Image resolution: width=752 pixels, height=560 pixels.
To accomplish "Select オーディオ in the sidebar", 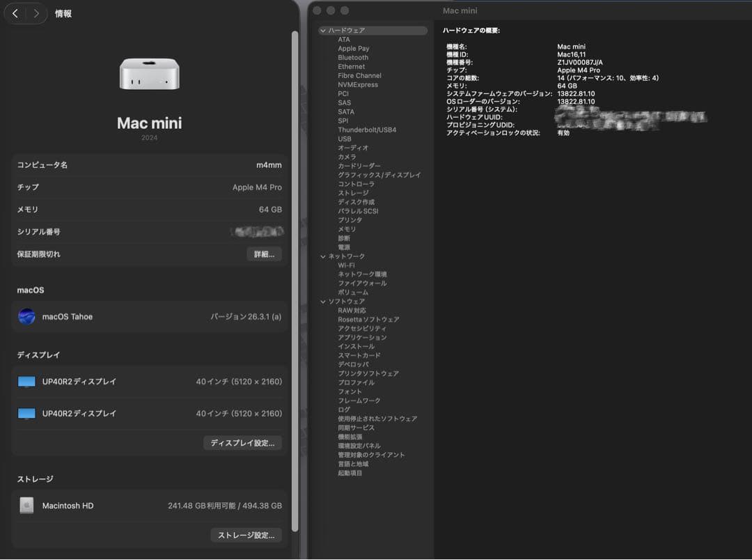I will 353,148.
